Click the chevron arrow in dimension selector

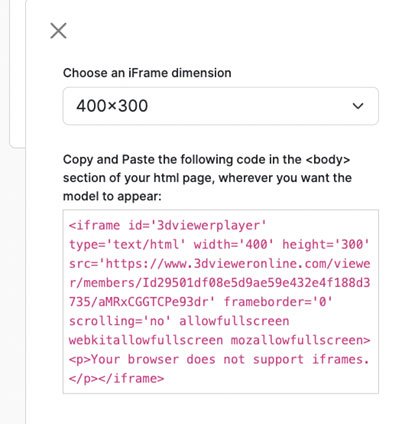(x=358, y=106)
